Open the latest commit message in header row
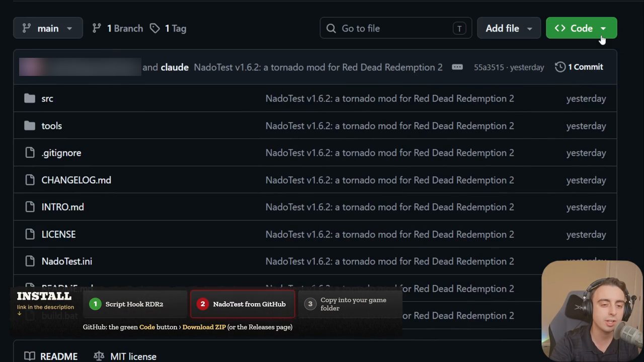 click(318, 67)
